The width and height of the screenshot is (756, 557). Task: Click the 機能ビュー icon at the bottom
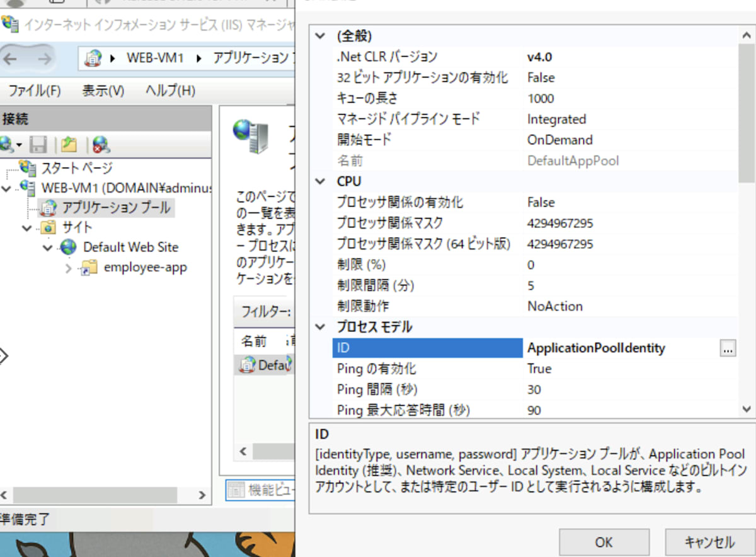click(236, 490)
